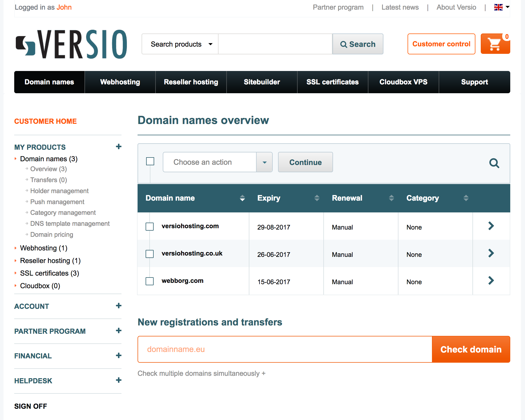Click the versiohosting.com domain name
Viewport: 525px width, 420px height.
(x=190, y=226)
